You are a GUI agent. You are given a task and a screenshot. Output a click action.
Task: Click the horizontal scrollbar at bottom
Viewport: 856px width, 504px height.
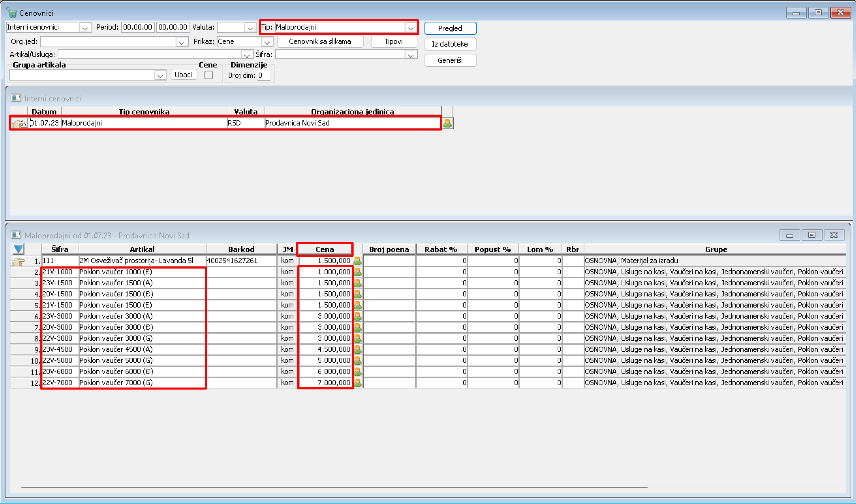point(334,487)
